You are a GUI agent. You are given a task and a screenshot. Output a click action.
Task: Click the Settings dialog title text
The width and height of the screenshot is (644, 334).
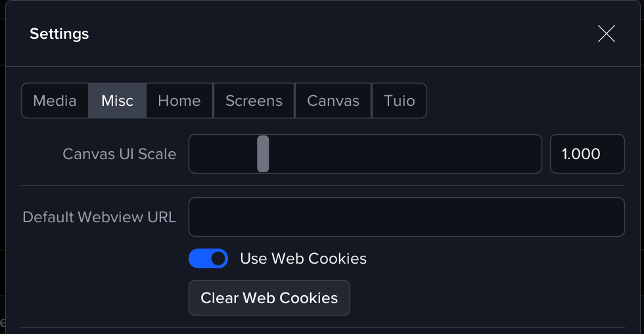59,34
